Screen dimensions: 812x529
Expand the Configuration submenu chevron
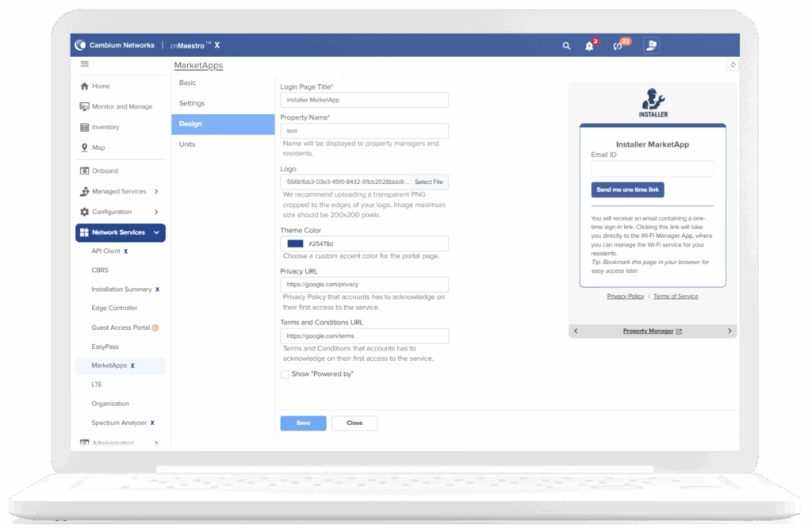tap(156, 212)
